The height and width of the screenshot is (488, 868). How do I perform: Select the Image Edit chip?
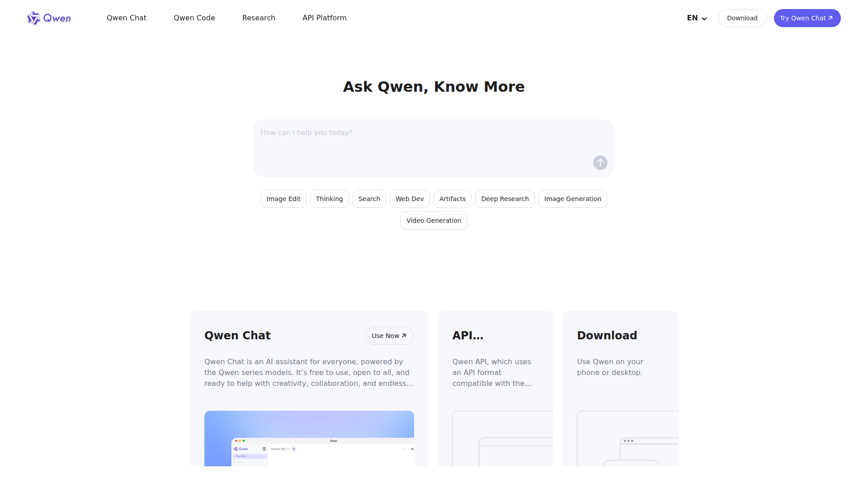(283, 199)
